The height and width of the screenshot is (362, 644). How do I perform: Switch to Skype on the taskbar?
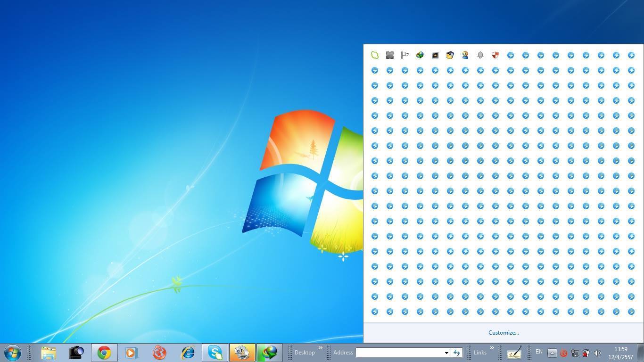[x=215, y=353]
